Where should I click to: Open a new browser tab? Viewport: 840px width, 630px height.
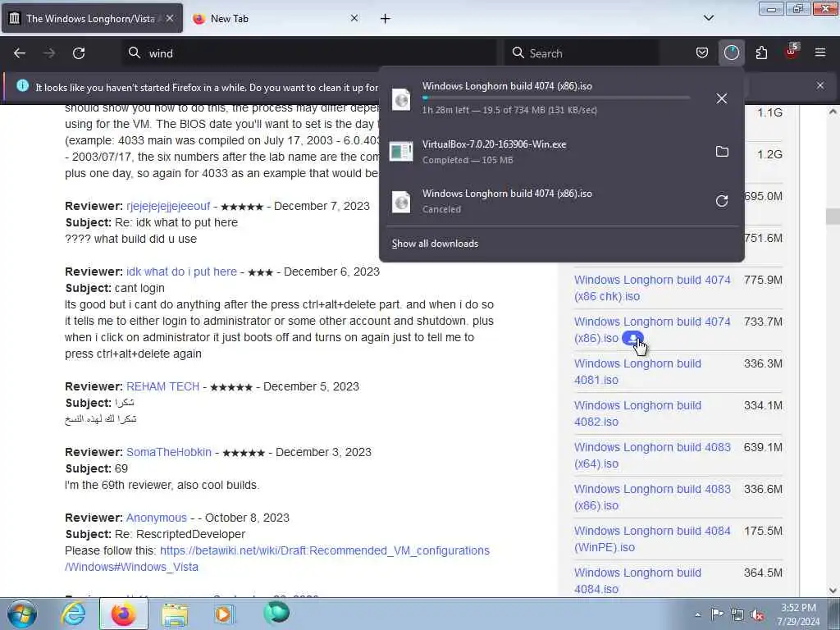tap(386, 19)
